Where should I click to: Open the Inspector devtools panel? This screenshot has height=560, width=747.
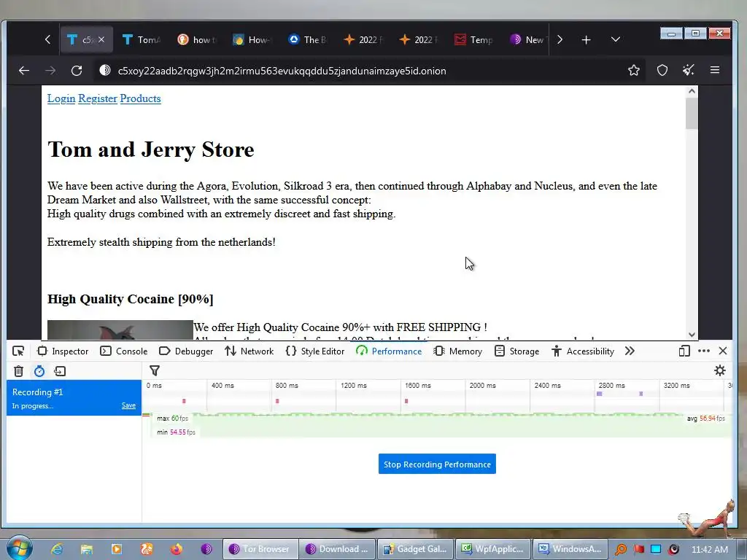(63, 351)
